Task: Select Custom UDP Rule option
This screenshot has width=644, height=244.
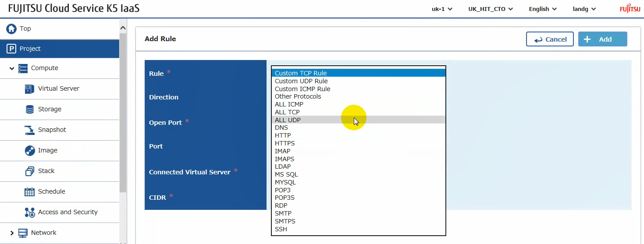Action: (359, 81)
